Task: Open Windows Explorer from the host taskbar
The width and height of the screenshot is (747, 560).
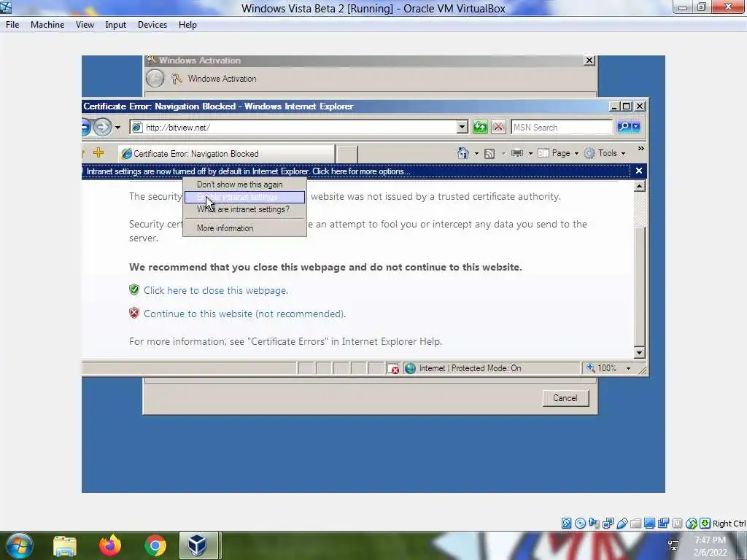Action: (x=65, y=546)
